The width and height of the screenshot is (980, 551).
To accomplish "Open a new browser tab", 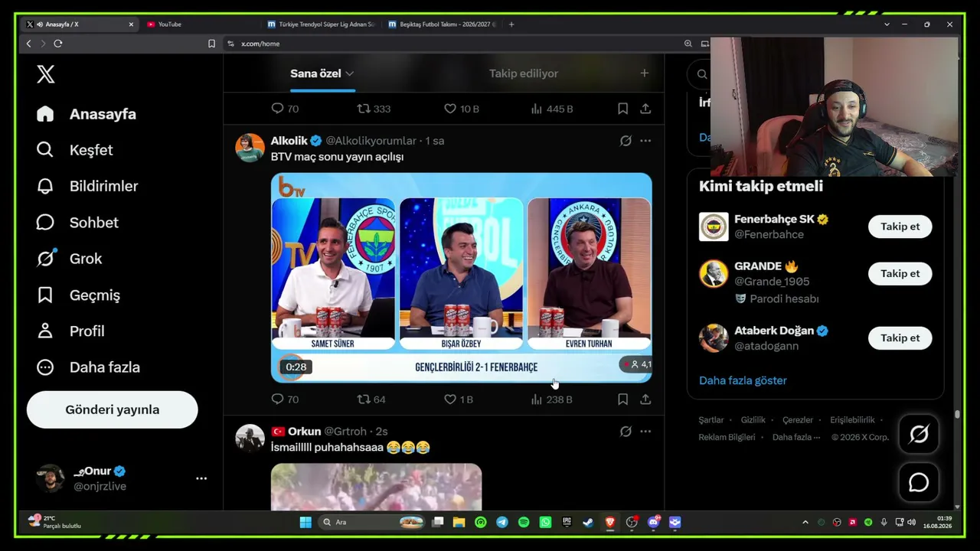I will coord(511,24).
